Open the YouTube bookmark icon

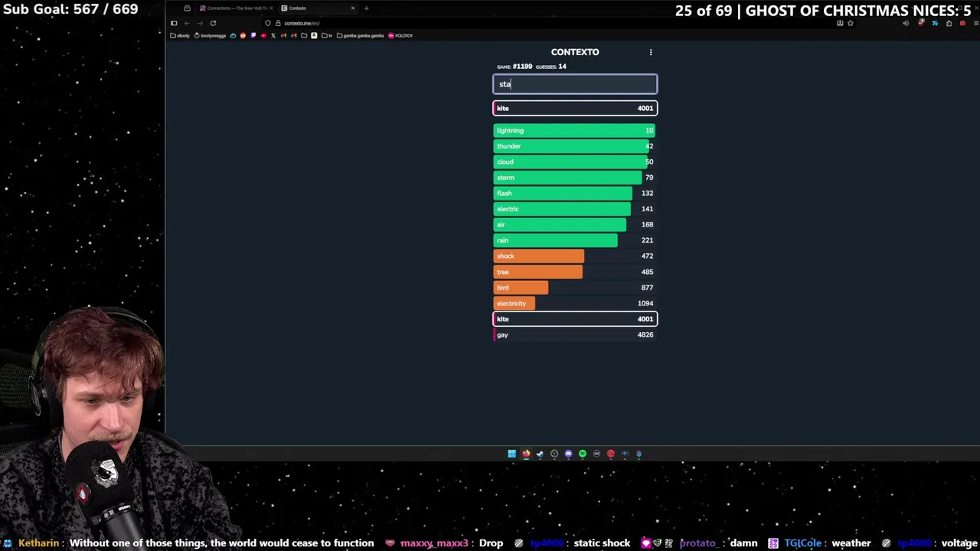(x=263, y=35)
